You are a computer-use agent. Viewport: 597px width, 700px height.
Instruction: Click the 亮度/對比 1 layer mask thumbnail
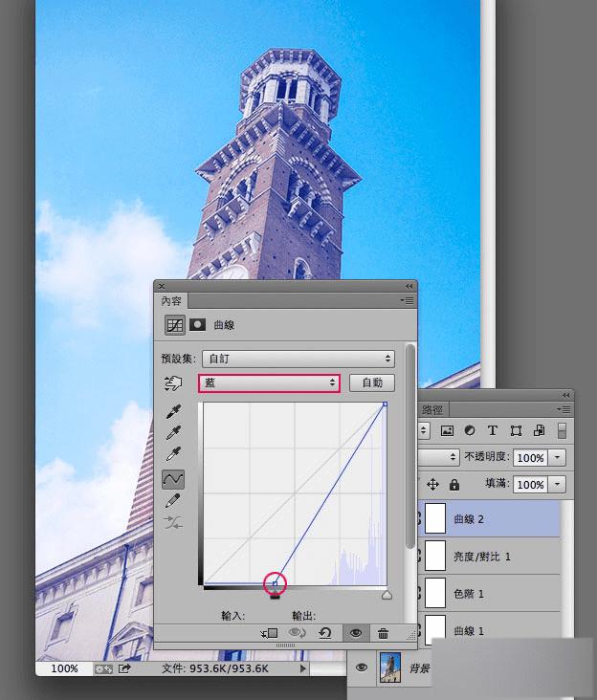pyautogui.click(x=435, y=556)
